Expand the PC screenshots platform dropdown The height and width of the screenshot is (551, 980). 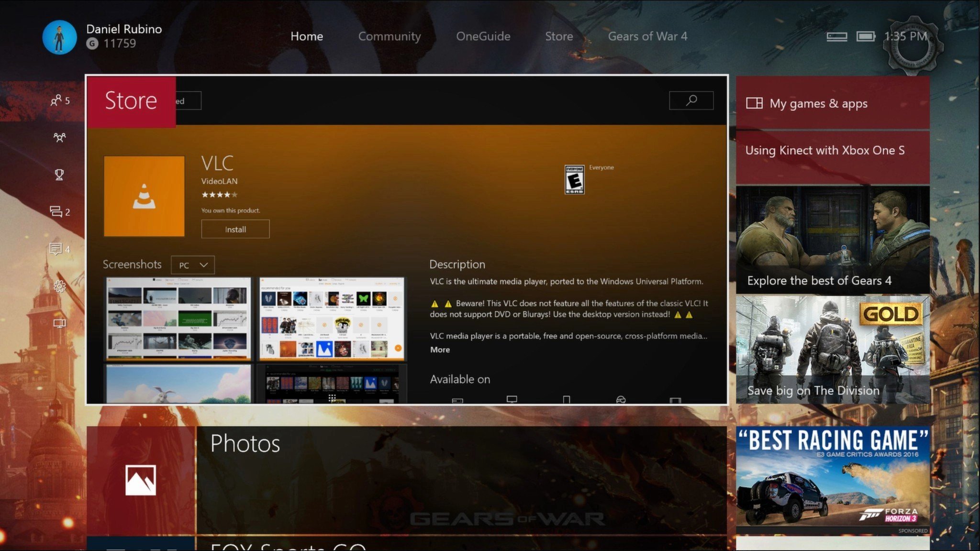[x=192, y=265]
